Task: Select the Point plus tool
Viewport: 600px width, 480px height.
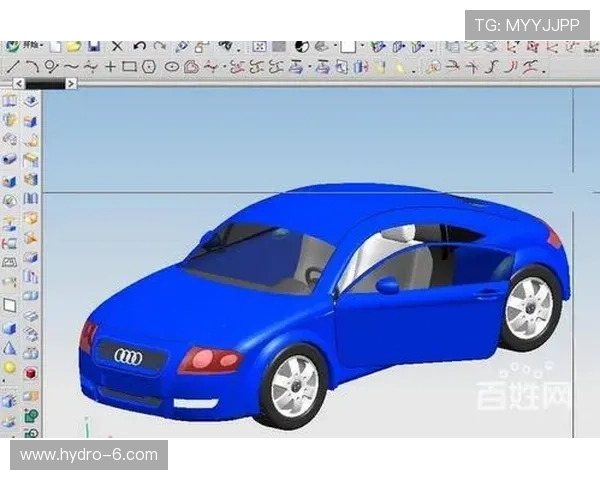Action: coord(110,67)
